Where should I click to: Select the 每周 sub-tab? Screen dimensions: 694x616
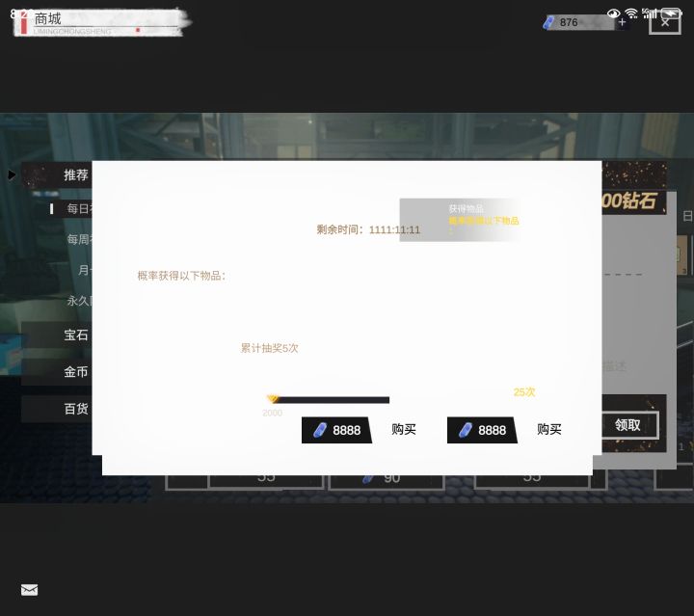tap(79, 239)
